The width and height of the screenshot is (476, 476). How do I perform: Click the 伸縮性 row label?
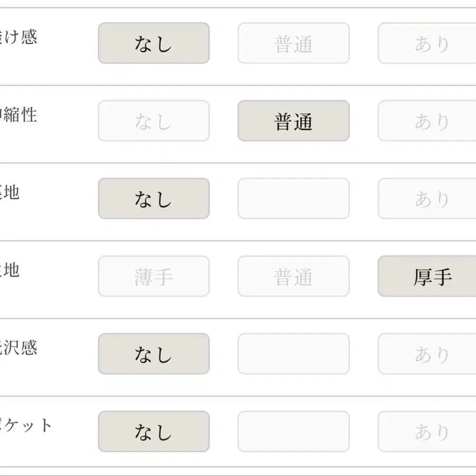(x=19, y=115)
